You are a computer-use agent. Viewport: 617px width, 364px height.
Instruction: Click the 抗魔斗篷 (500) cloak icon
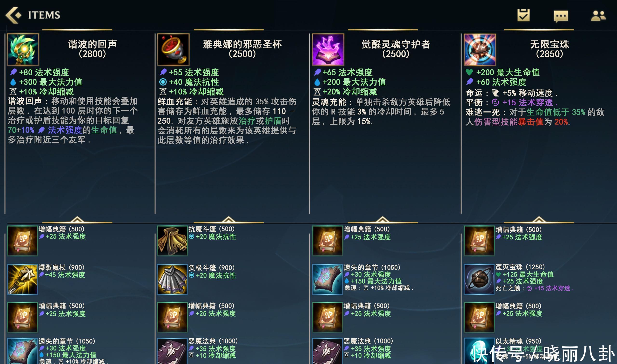[x=172, y=241]
